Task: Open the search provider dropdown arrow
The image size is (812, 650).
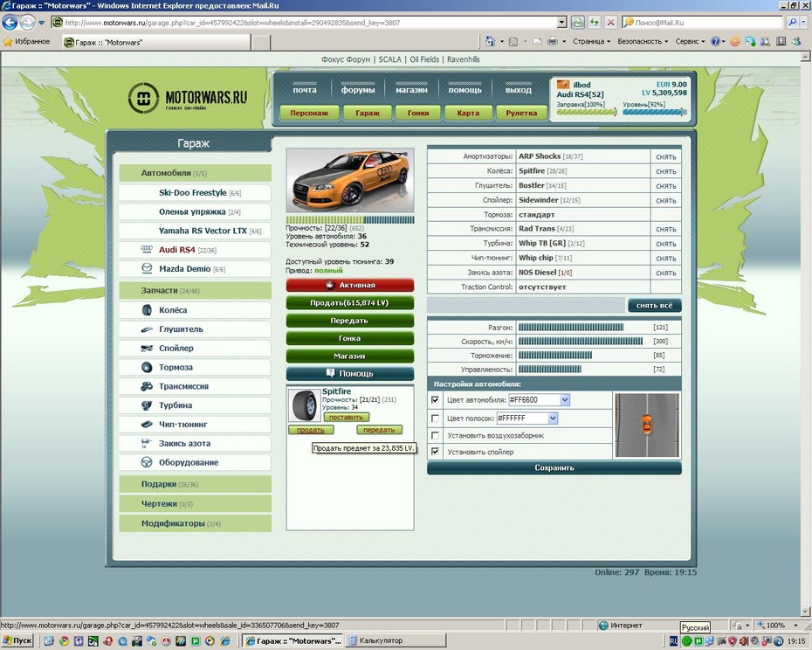Action: [x=803, y=23]
